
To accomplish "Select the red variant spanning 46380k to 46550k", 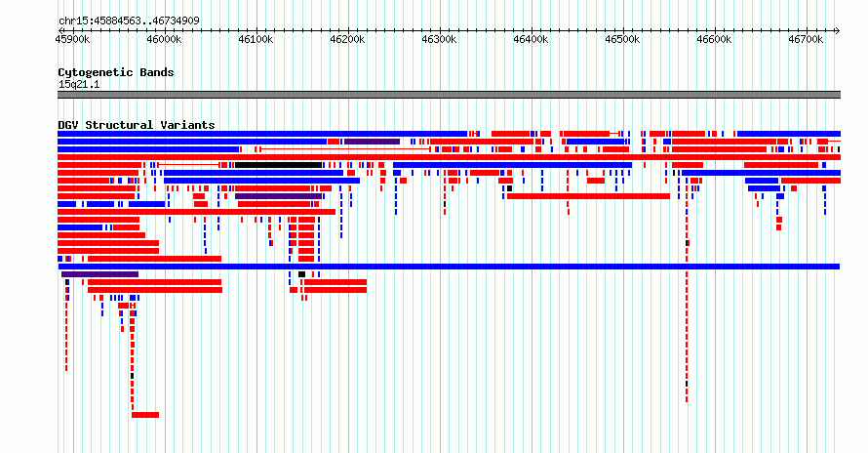I will click(x=588, y=196).
